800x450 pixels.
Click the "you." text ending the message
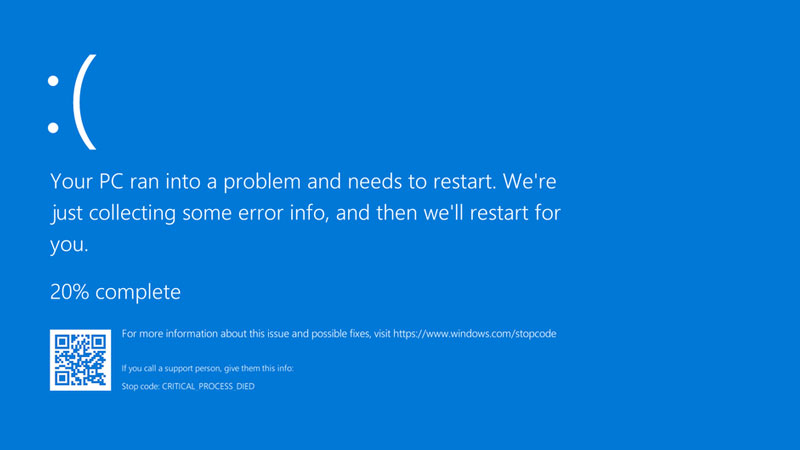(69, 245)
